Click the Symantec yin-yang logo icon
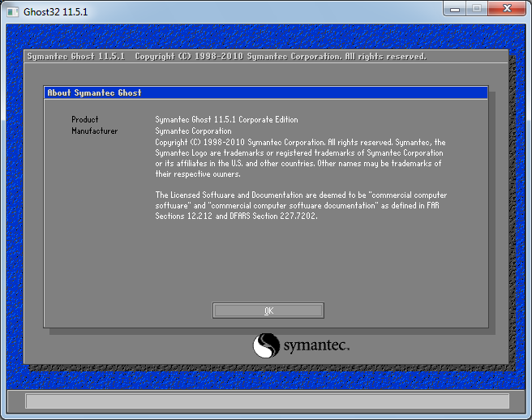This screenshot has width=532, height=420. tap(266, 346)
